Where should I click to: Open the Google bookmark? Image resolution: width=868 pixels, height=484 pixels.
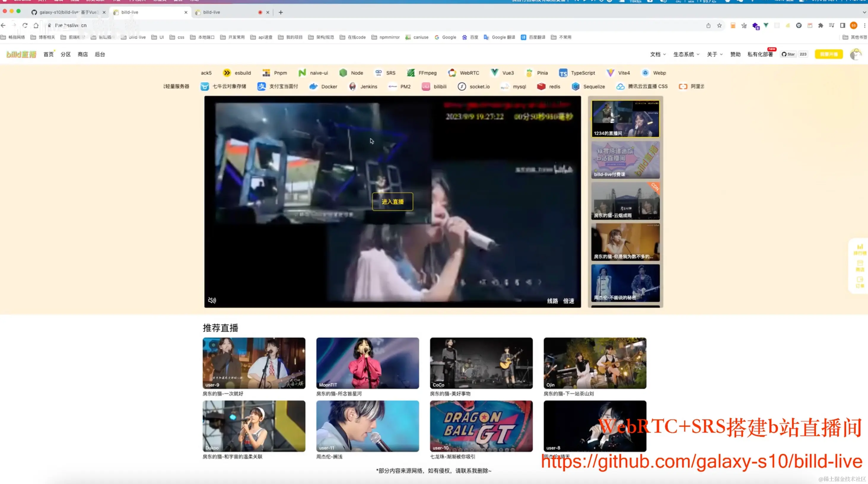445,37
